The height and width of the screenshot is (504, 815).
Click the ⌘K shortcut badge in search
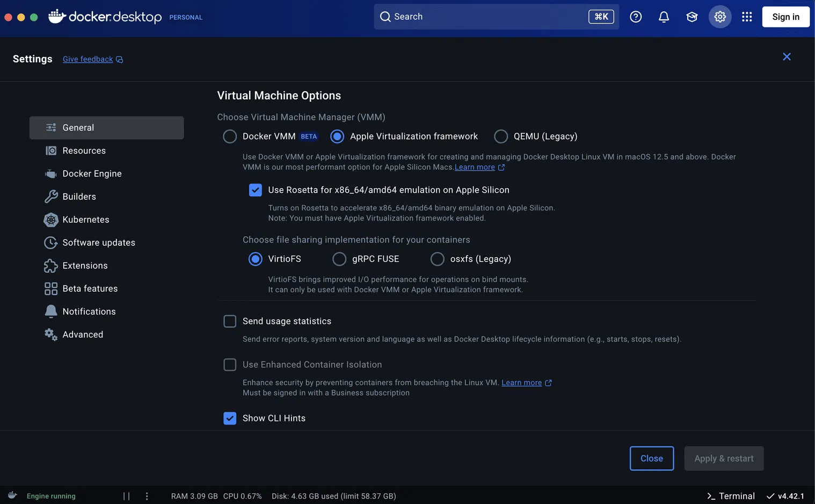[601, 17]
